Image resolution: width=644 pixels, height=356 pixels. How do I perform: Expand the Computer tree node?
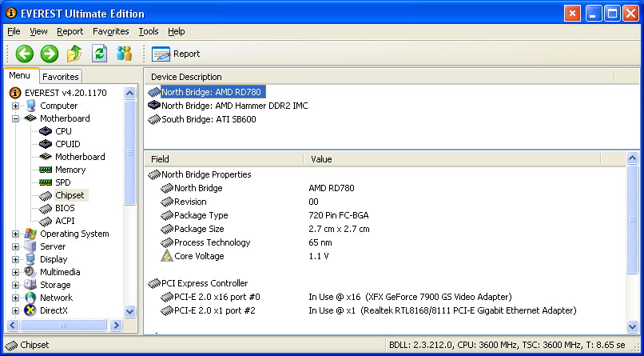(x=15, y=106)
